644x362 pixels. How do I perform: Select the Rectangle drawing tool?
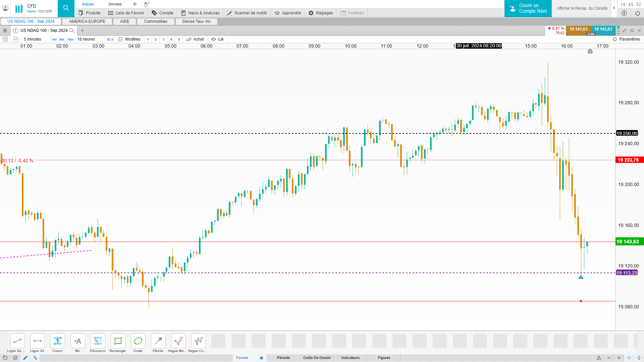118,341
